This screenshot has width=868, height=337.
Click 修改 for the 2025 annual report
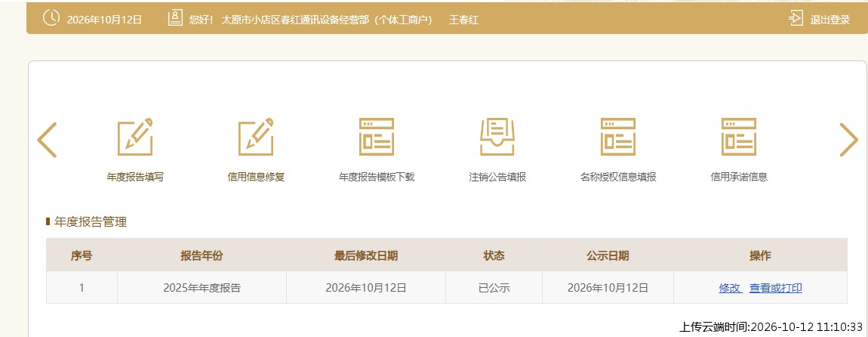click(x=730, y=288)
